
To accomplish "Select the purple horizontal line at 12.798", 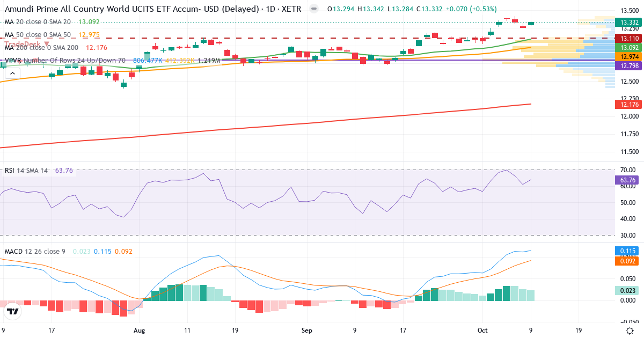I will click(x=307, y=60).
